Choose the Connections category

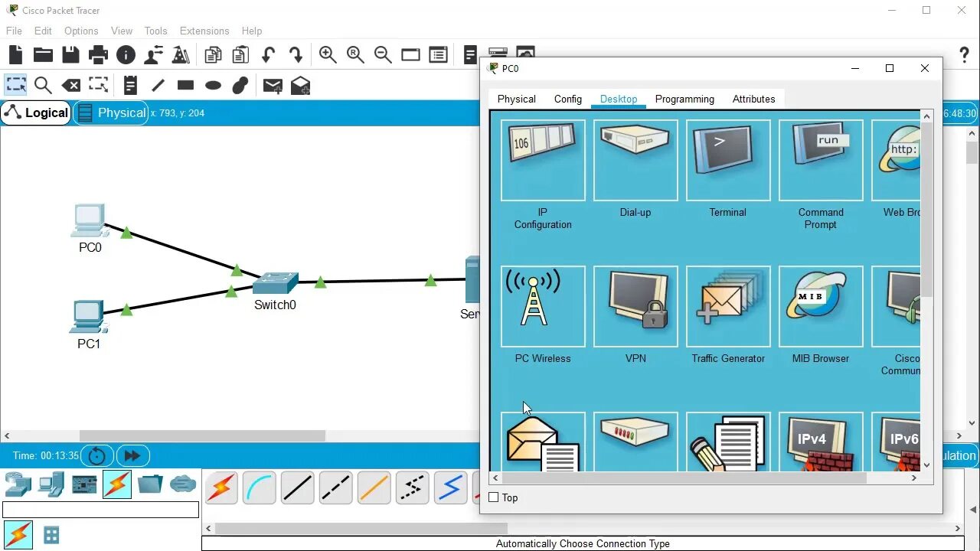pos(117,484)
